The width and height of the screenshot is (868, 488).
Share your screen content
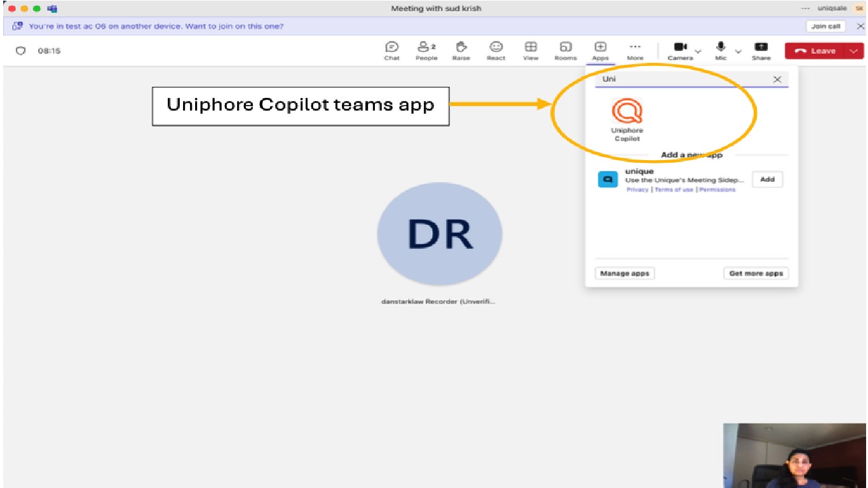click(761, 51)
